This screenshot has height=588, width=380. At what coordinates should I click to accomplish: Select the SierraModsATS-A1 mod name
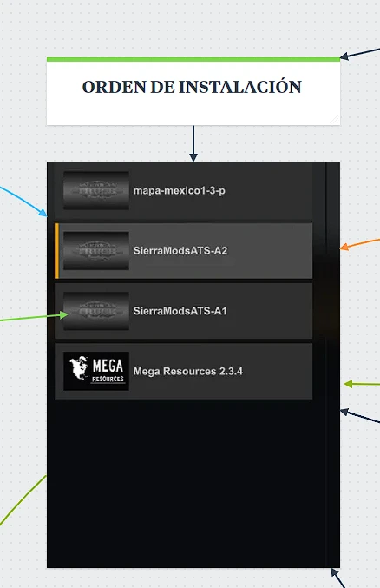tap(180, 311)
